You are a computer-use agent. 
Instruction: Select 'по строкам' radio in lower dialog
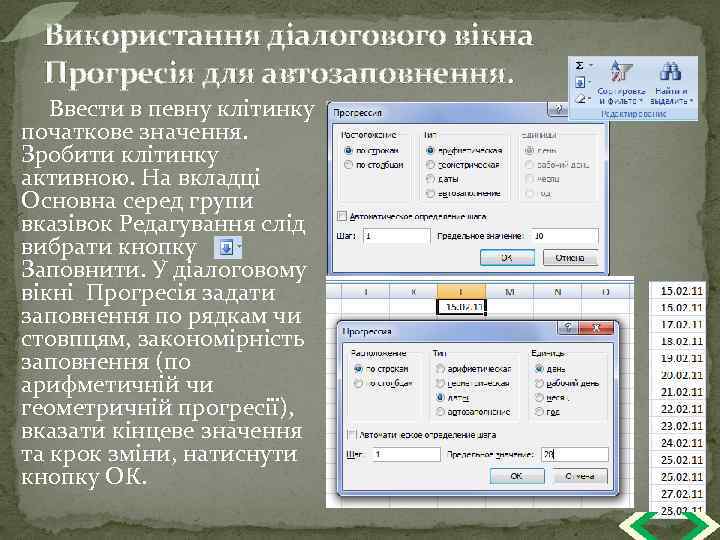[359, 369]
